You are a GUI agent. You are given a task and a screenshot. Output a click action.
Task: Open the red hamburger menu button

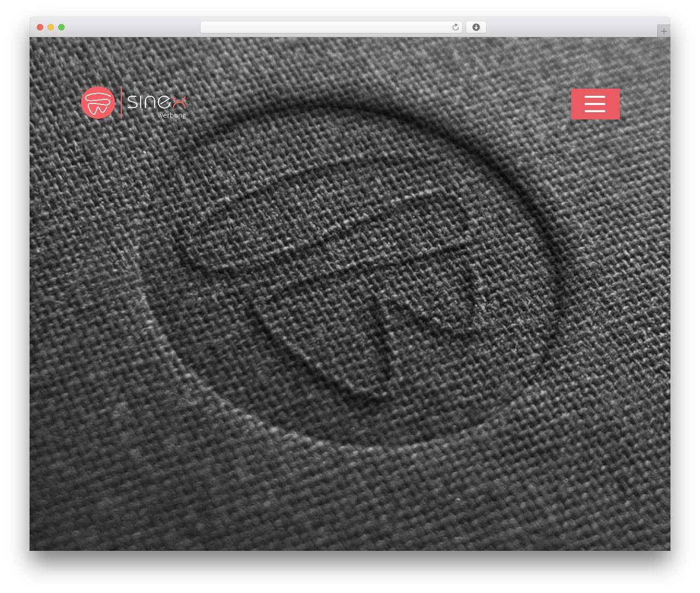pyautogui.click(x=595, y=104)
